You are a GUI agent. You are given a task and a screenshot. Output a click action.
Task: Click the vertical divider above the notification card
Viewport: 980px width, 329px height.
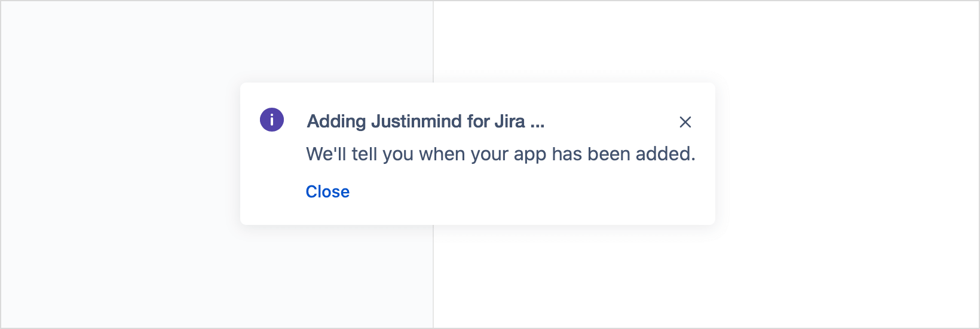tap(433, 42)
